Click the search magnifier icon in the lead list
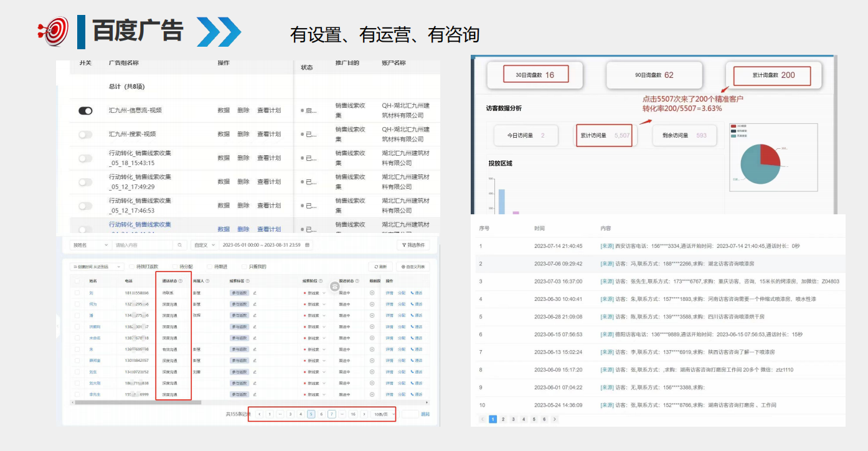 tap(179, 245)
